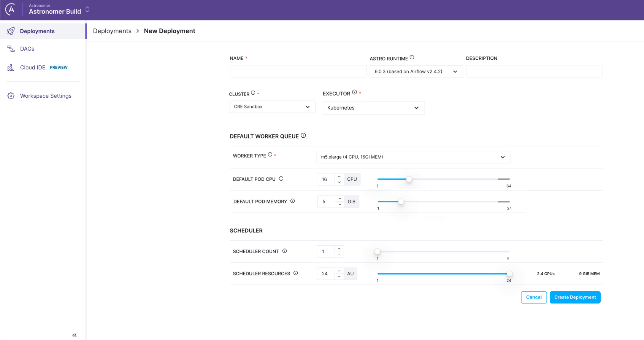
Task: Decrease Default Pod CPU value
Action: pyautogui.click(x=339, y=182)
